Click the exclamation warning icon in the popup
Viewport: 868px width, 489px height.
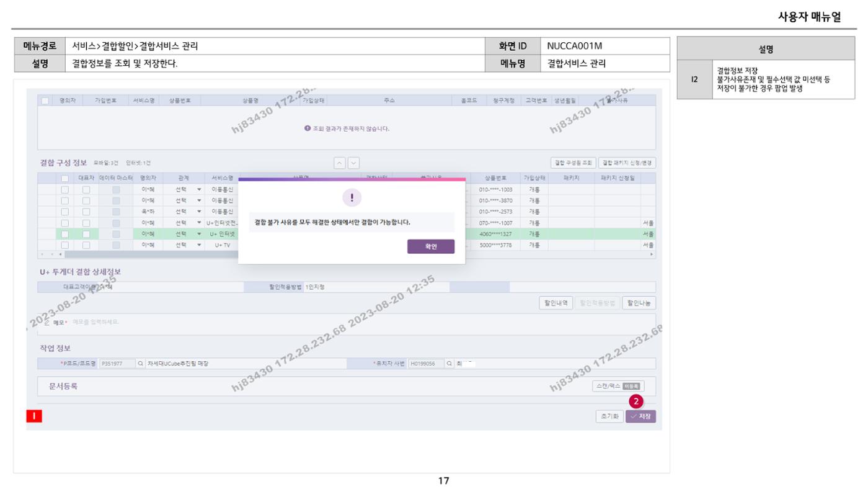(x=352, y=198)
